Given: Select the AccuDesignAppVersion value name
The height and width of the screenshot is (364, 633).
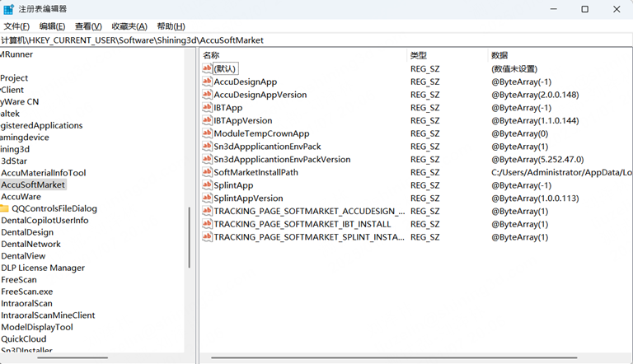Looking at the screenshot, I should point(260,95).
